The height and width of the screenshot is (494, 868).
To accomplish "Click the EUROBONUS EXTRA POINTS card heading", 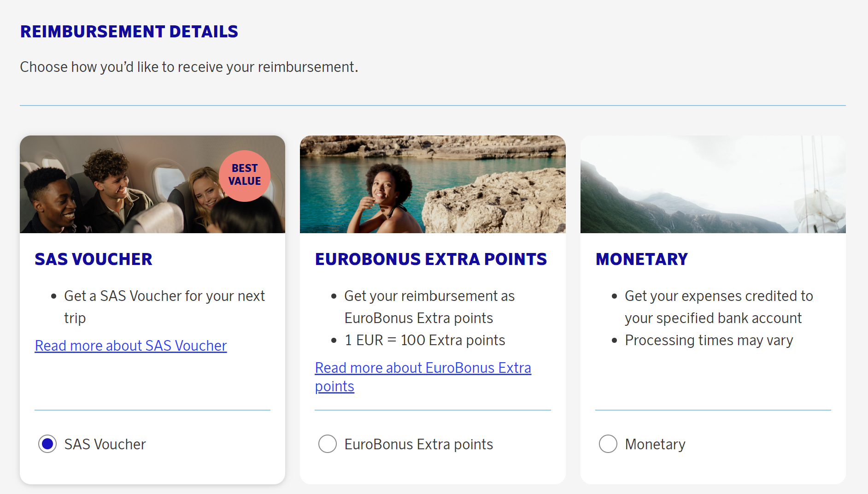I will coord(431,259).
